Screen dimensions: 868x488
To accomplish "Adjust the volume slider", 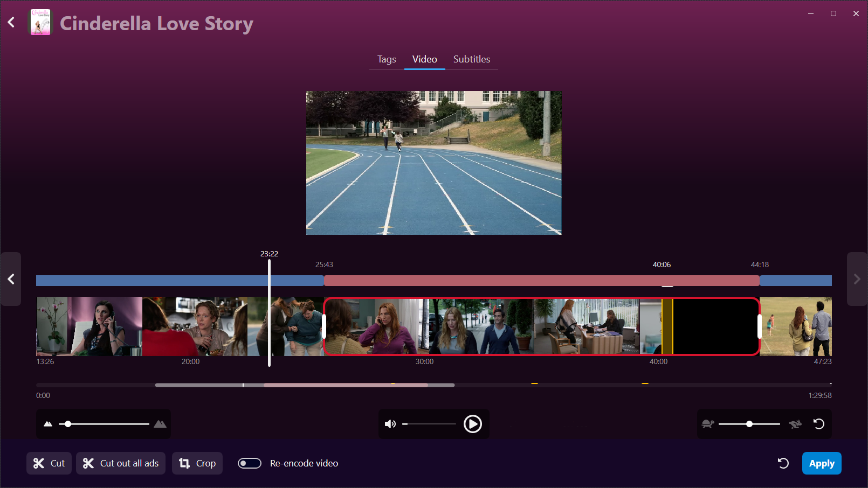I will point(429,424).
